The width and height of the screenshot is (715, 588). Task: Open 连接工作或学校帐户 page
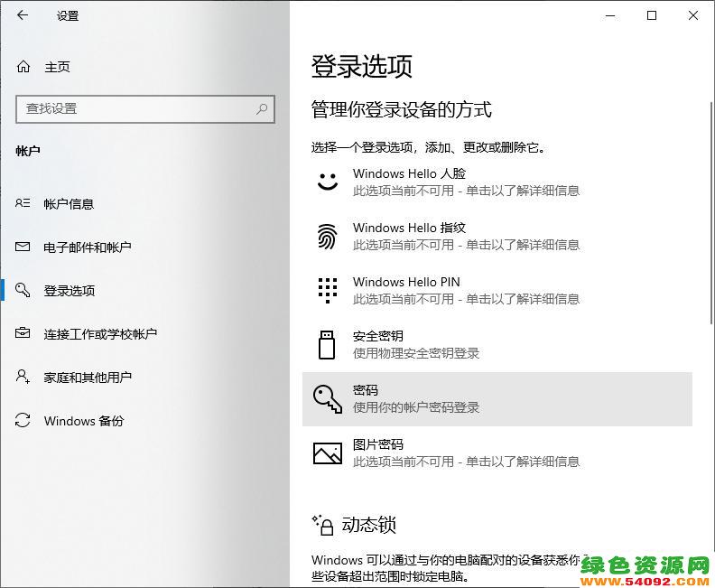click(x=145, y=333)
